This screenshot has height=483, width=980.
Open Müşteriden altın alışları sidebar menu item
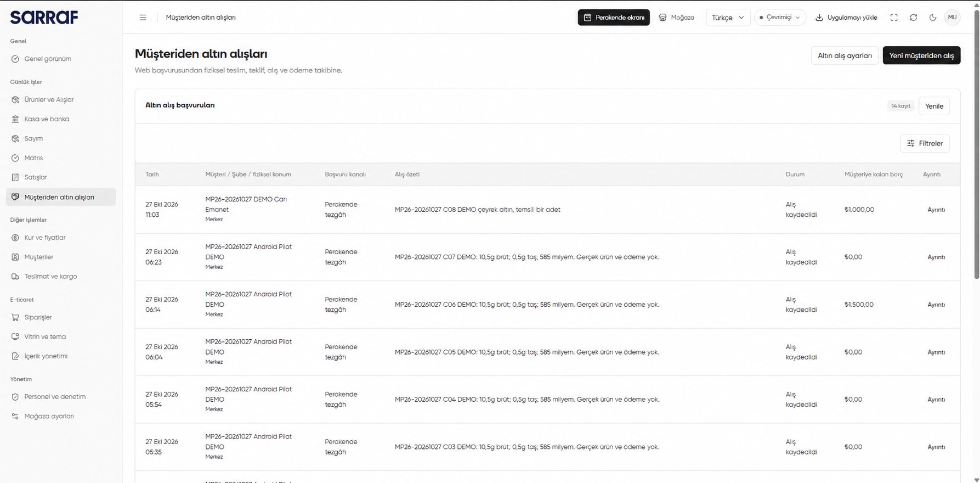tap(61, 197)
